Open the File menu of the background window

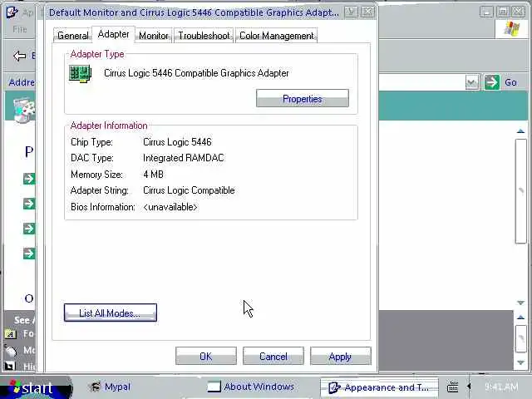click(19, 30)
